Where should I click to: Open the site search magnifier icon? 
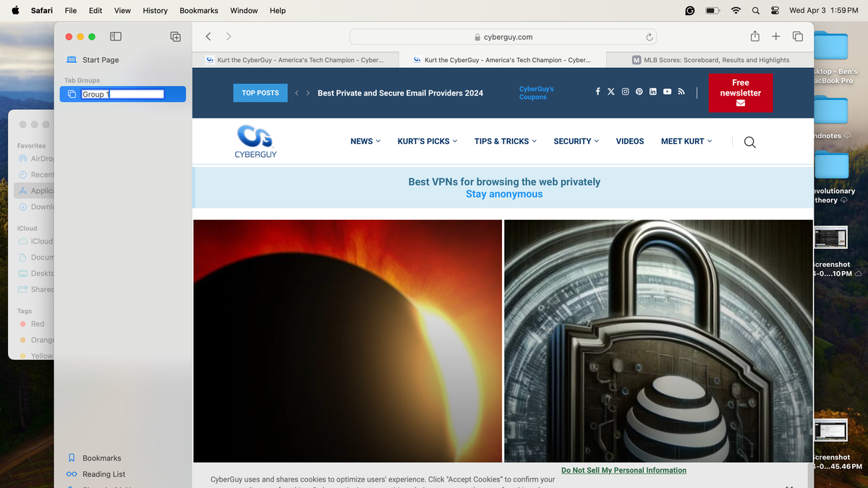pos(749,142)
